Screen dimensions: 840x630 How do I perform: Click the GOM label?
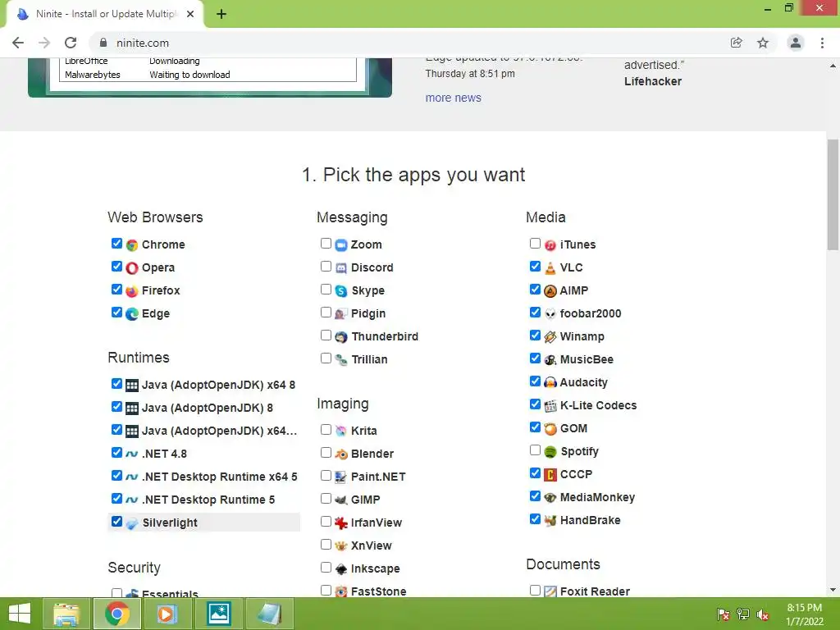(x=573, y=428)
